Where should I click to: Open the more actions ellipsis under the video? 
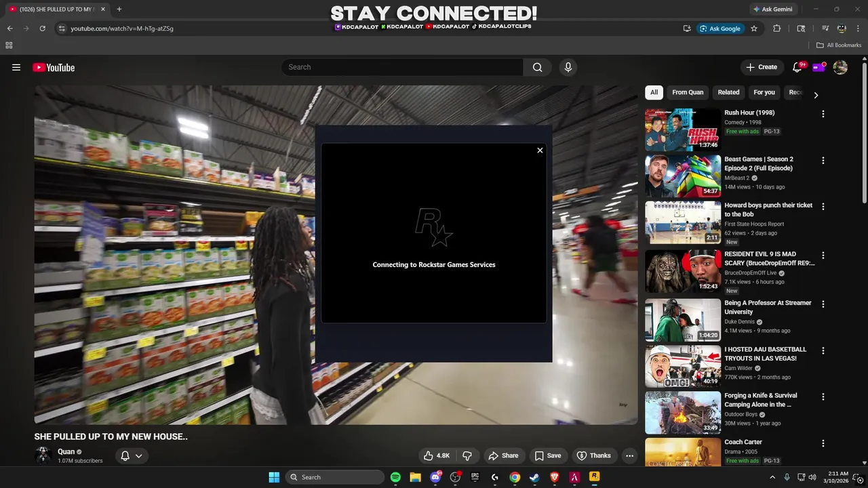click(629, 455)
